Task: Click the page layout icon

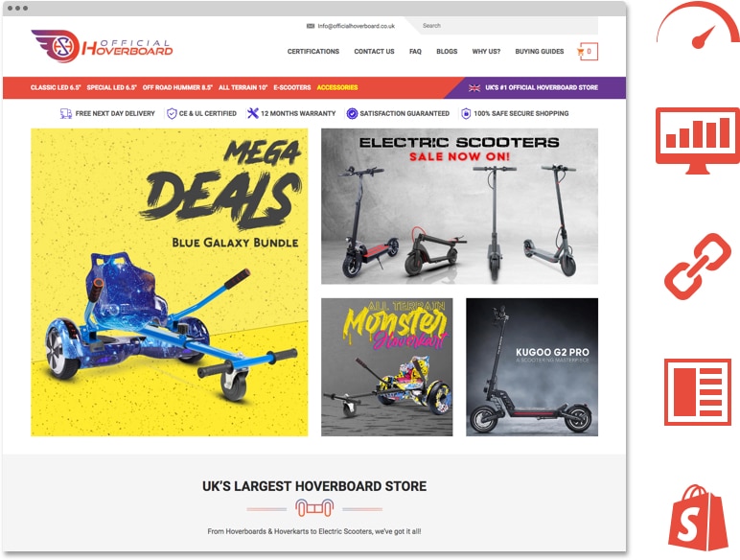Action: click(x=698, y=392)
